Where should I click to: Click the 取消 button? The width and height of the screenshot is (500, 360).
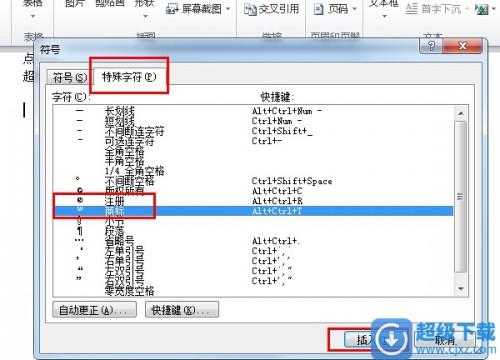[445, 340]
